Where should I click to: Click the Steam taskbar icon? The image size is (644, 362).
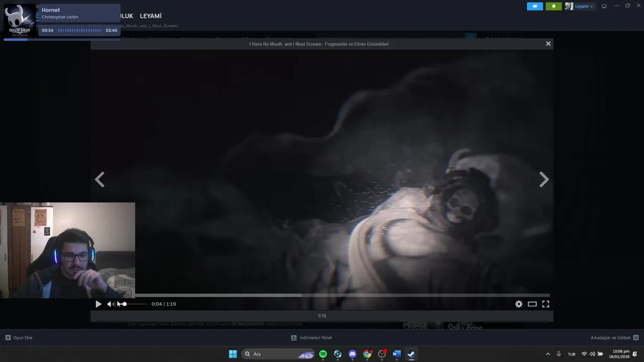(411, 354)
